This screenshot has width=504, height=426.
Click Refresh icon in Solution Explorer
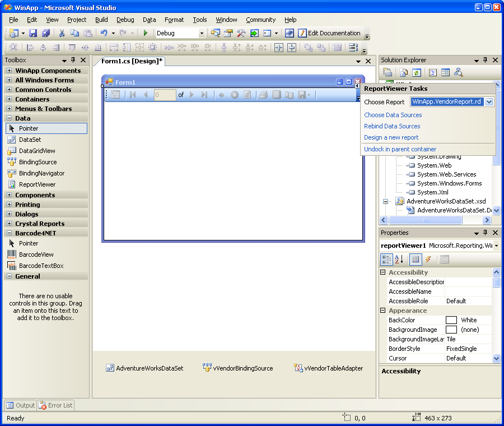click(416, 72)
